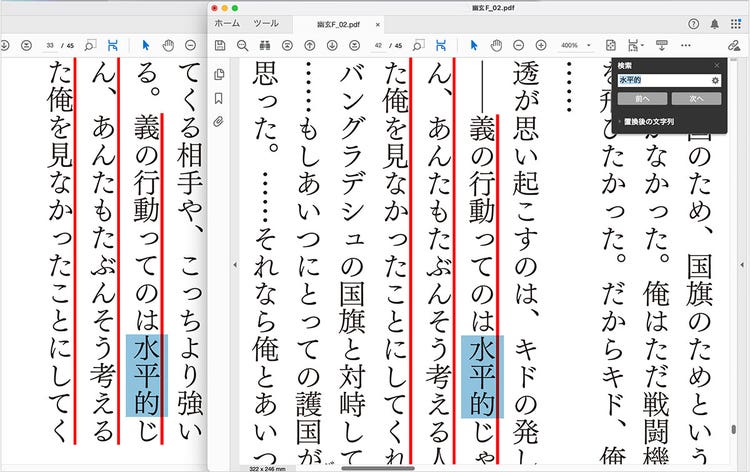The height and width of the screenshot is (472, 750).
Task: Click the 前へ previous result button
Action: pyautogui.click(x=642, y=99)
